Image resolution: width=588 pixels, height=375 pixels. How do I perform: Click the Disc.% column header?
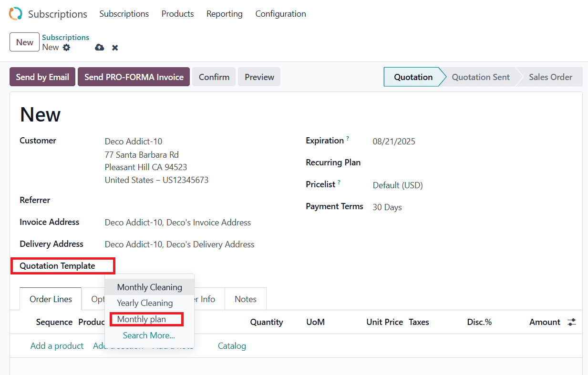coord(479,322)
